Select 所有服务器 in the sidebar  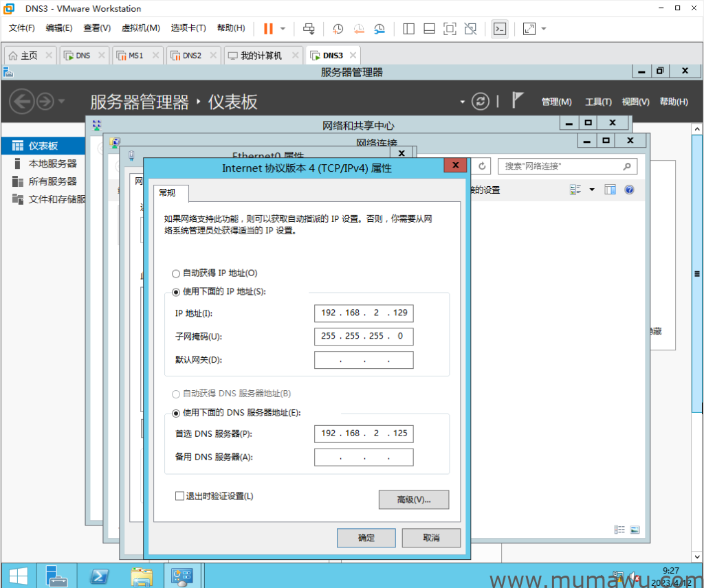[x=43, y=181]
